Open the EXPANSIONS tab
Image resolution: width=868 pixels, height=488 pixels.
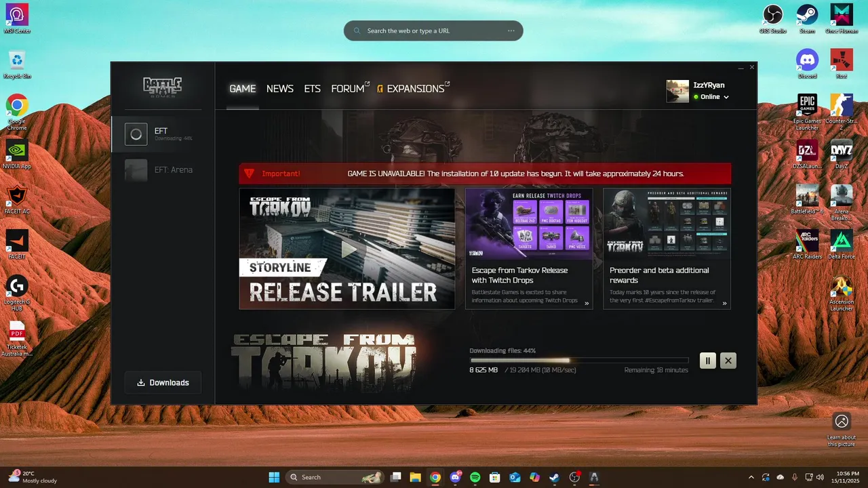(x=414, y=89)
